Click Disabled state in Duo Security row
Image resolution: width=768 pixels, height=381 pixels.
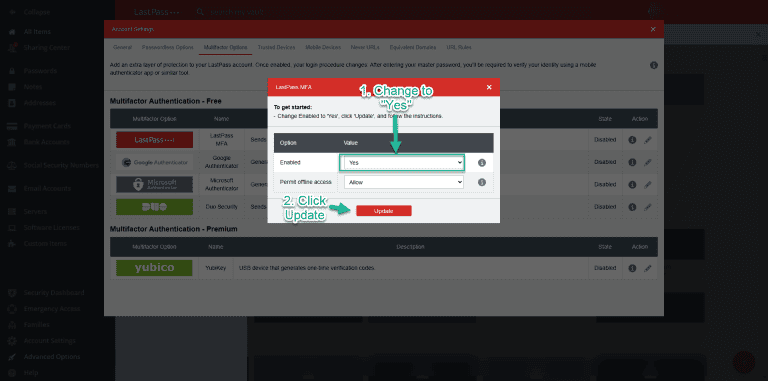(605, 207)
